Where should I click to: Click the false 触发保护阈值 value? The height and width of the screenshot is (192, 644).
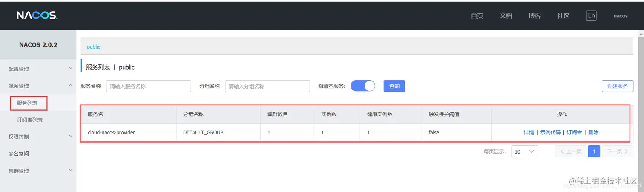(x=434, y=132)
